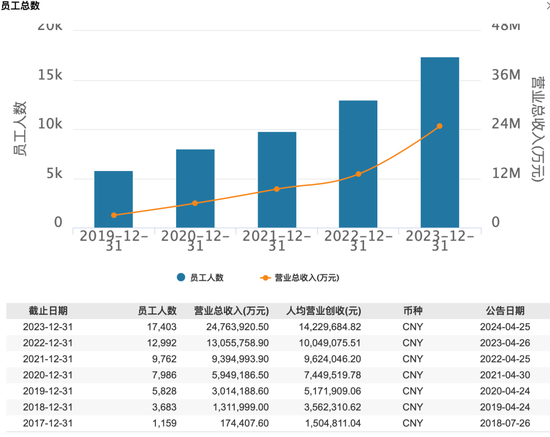Image resolution: width=550 pixels, height=437 pixels.
Task: Click the orange line legend marker icon
Action: click(265, 278)
